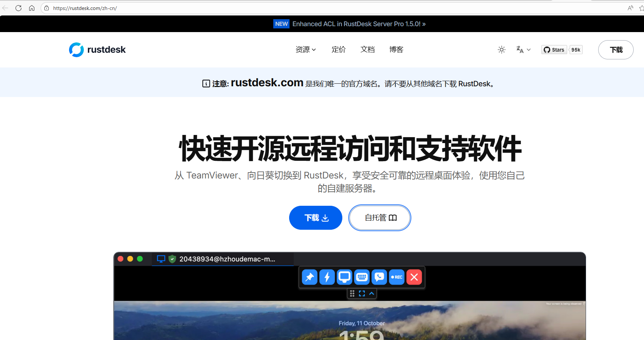Click the yellow minimize dot in demo window

pyautogui.click(x=130, y=259)
